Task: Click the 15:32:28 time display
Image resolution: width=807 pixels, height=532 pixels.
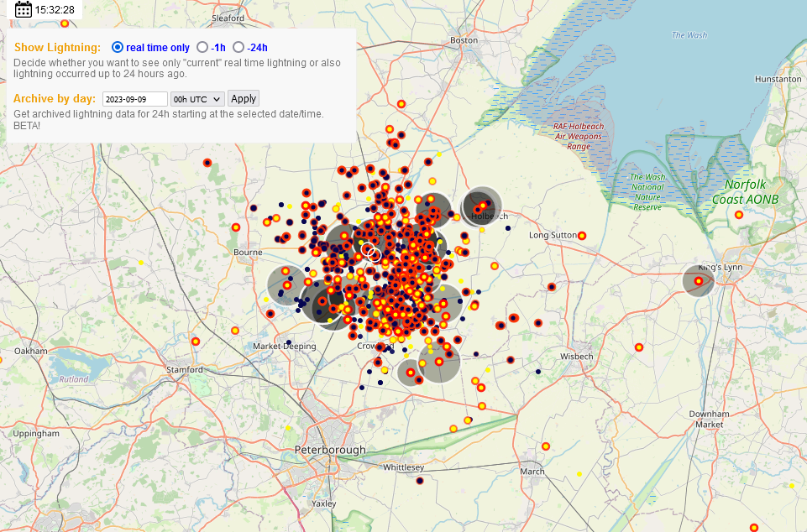Action: tap(55, 10)
